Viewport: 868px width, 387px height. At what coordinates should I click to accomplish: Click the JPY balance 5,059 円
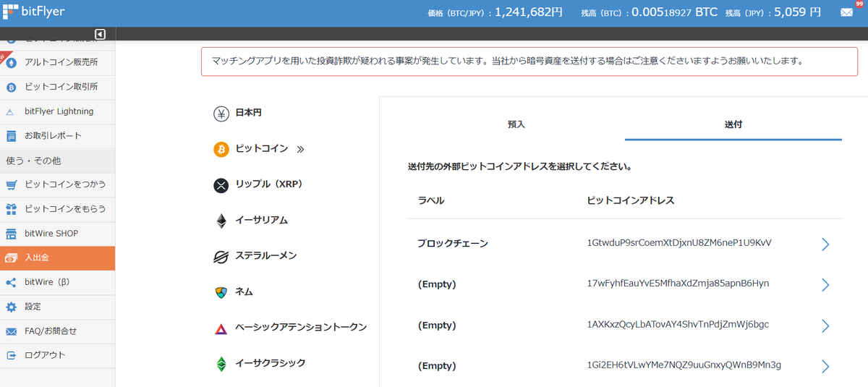pyautogui.click(x=797, y=12)
